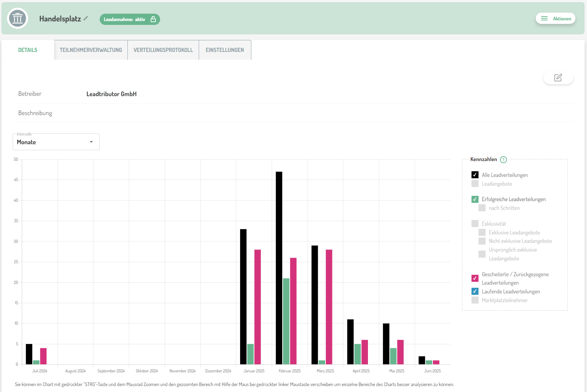Click the Kennzahlen help question mark icon
Viewport: 587px width, 392px height.
tap(503, 160)
